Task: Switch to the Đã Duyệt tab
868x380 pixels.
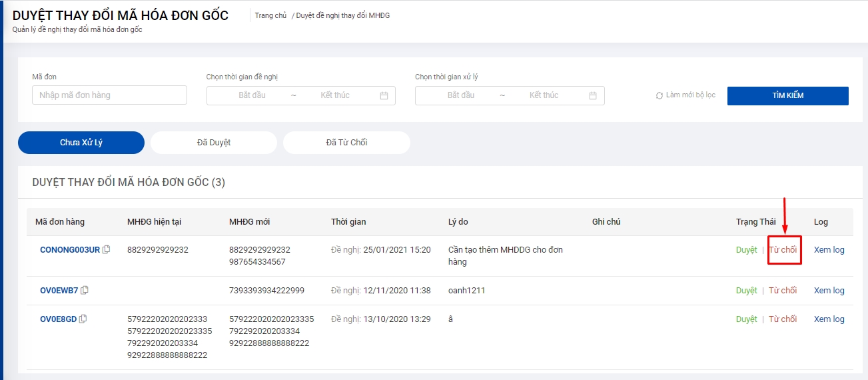Action: (213, 143)
